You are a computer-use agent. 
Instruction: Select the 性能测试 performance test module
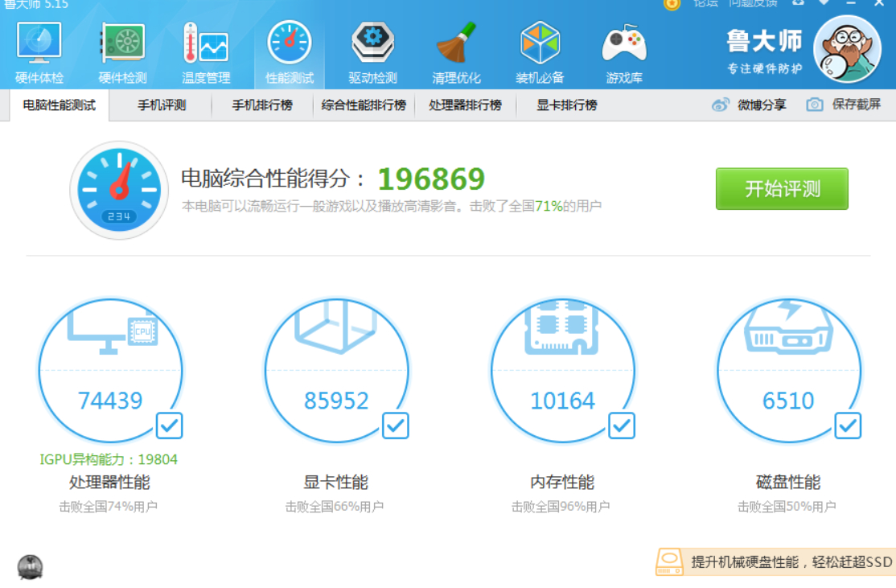(289, 53)
